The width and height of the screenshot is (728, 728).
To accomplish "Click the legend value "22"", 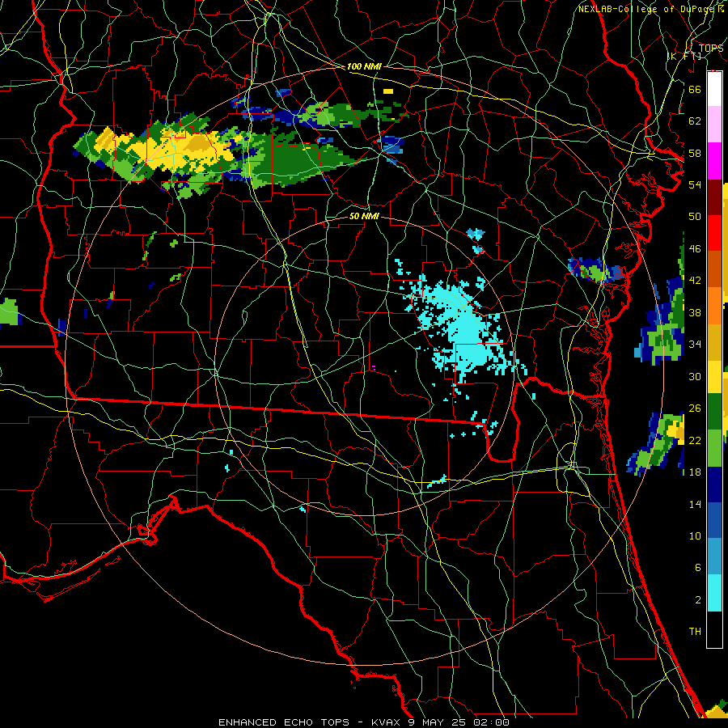I will click(695, 440).
